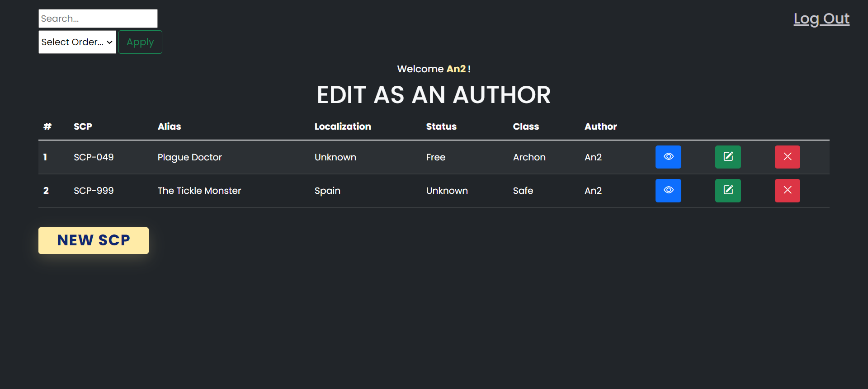The width and height of the screenshot is (868, 389).
Task: Edit the SCP-999 entry
Action: pyautogui.click(x=728, y=190)
